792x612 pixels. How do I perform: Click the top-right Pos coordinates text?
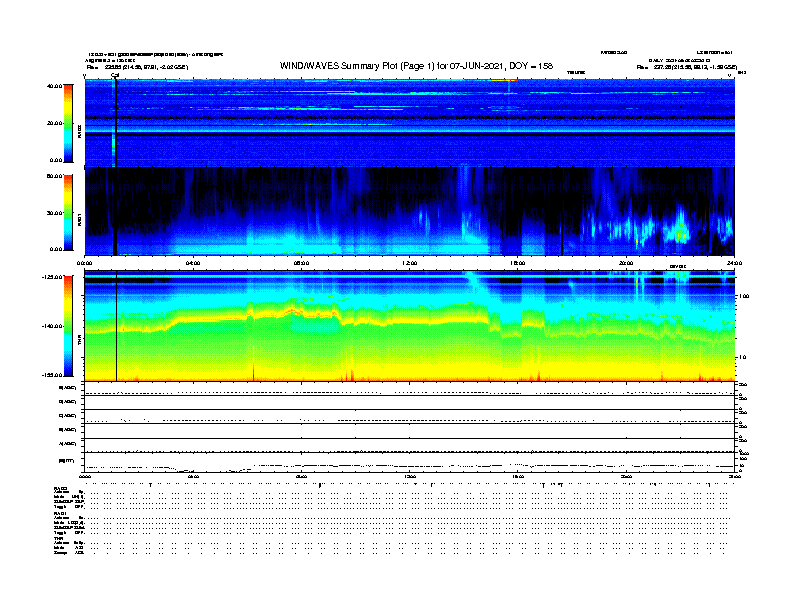pos(686,67)
